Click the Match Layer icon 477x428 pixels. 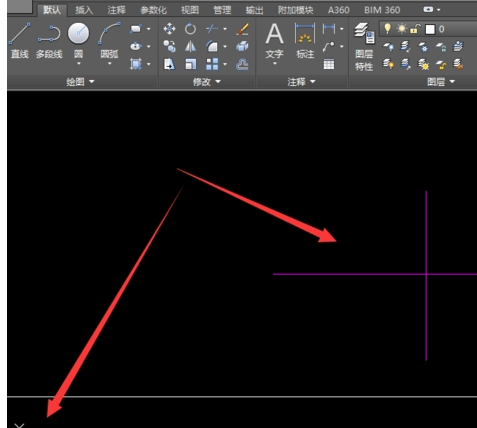point(458,64)
